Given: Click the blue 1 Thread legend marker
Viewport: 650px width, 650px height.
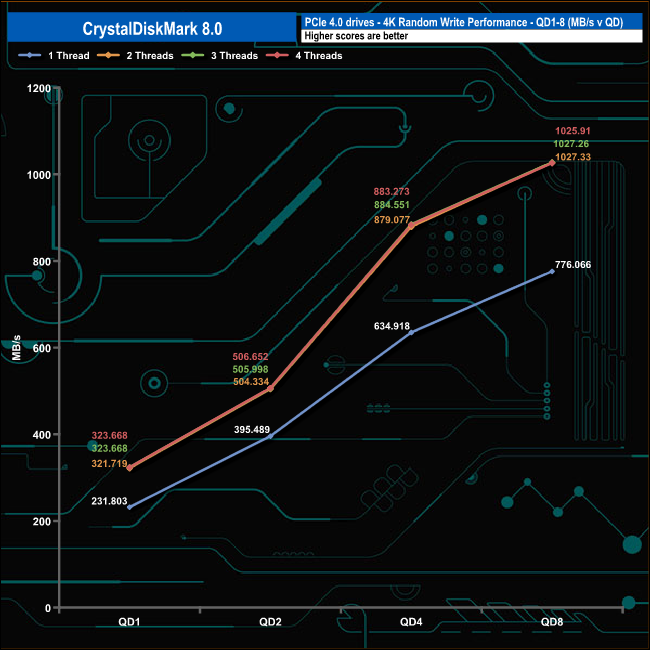Looking at the screenshot, I should tap(29, 55).
